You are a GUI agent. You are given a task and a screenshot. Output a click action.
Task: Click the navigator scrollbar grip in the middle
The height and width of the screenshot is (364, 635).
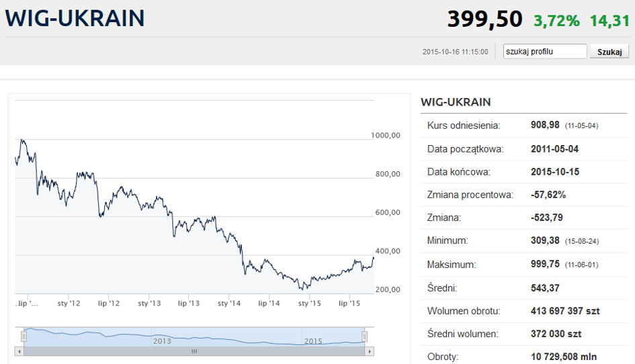pos(194,351)
